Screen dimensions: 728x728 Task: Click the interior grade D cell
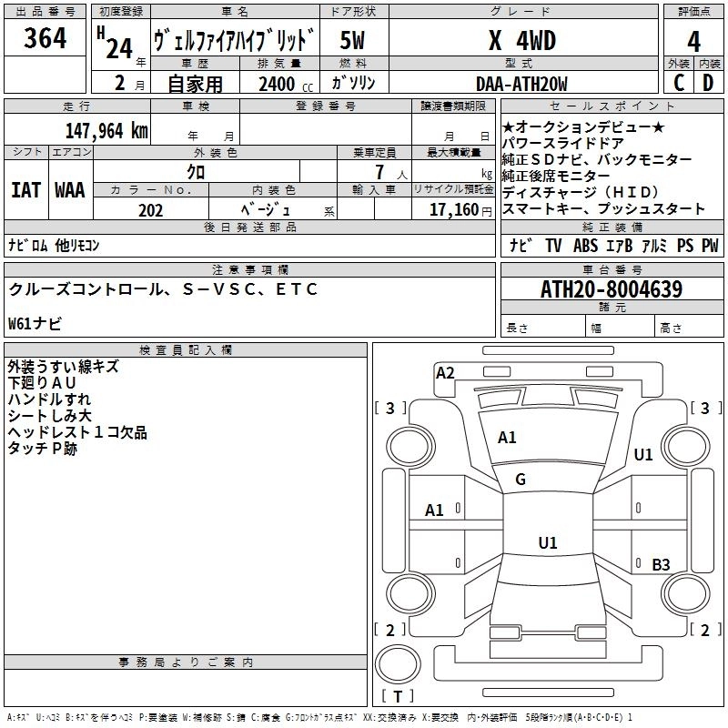[708, 84]
